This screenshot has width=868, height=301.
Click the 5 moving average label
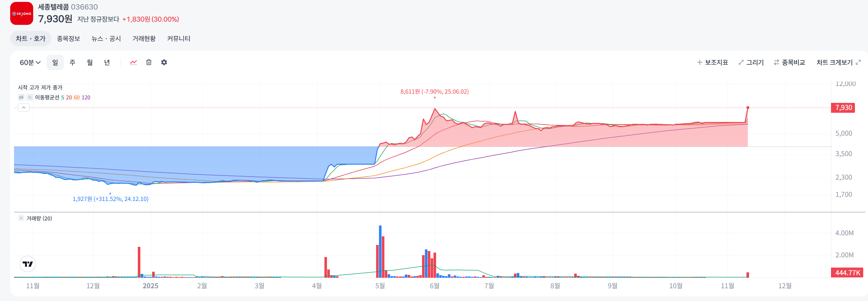(x=63, y=97)
